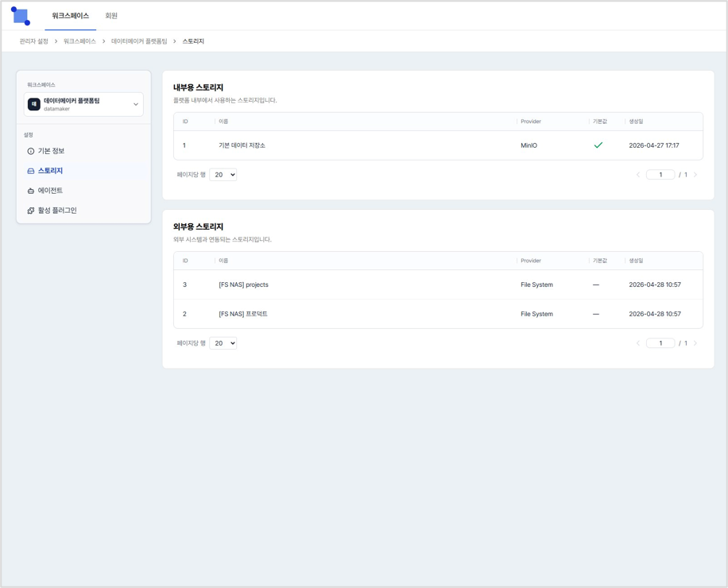Image resolution: width=728 pixels, height=588 pixels.
Task: Click date 2026-04-27 17:17
Action: point(654,145)
